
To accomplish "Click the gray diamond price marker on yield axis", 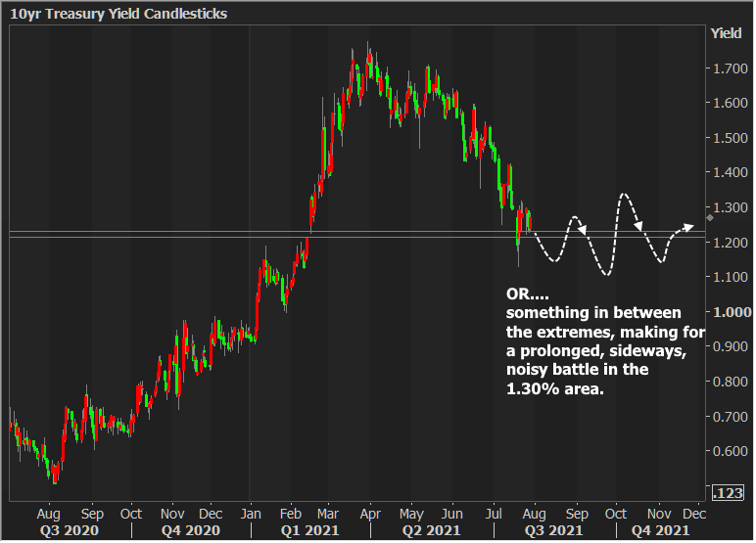I will (x=708, y=218).
